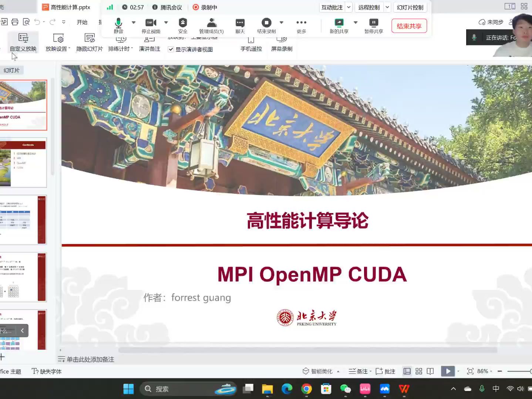
Task: Click the undo arrow icon
Action: coord(37,22)
